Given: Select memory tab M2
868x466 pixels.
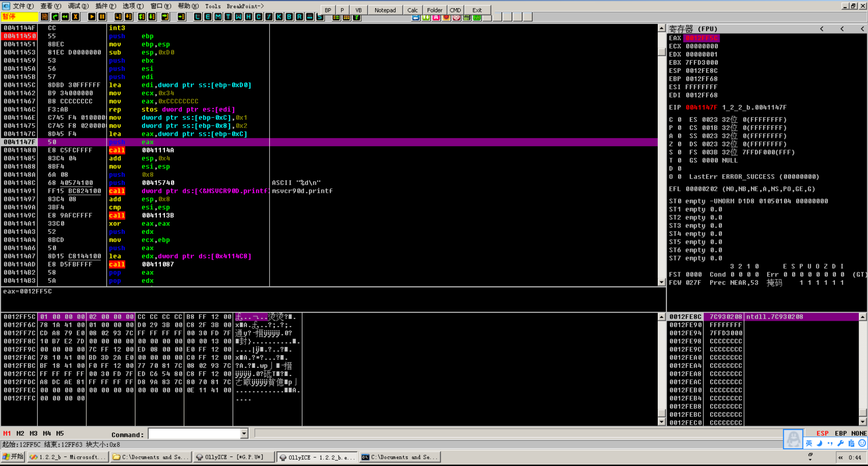Looking at the screenshot, I should [20, 433].
